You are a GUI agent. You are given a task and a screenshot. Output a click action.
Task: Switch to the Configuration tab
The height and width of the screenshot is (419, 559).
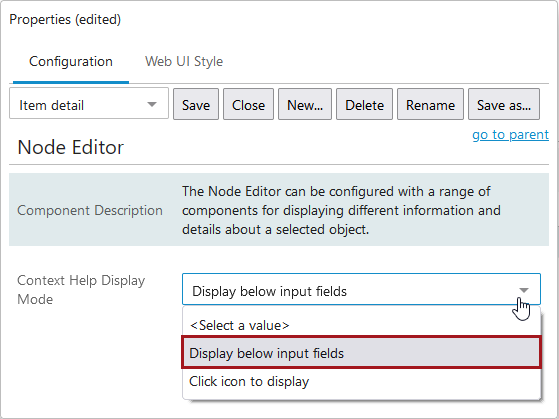point(71,62)
